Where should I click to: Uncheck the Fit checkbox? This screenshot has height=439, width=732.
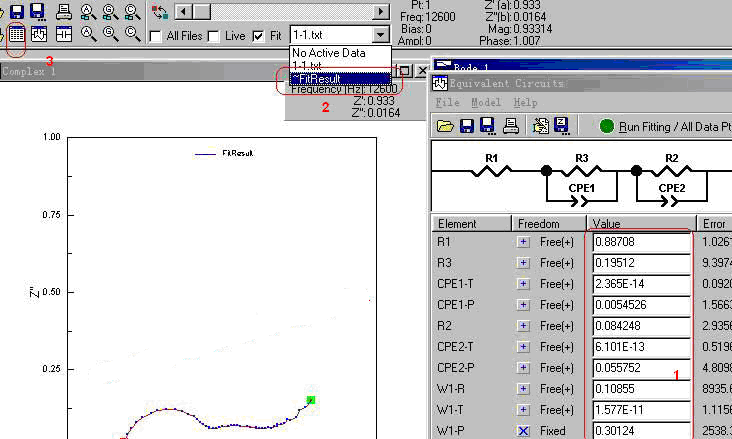point(259,36)
